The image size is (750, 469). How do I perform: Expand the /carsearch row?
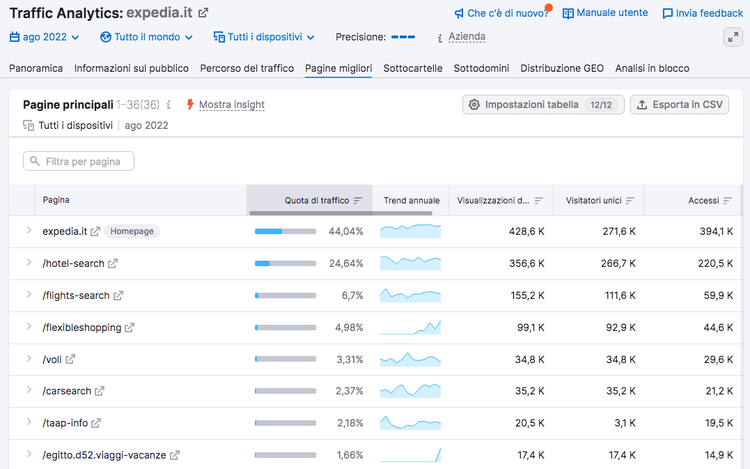click(29, 390)
